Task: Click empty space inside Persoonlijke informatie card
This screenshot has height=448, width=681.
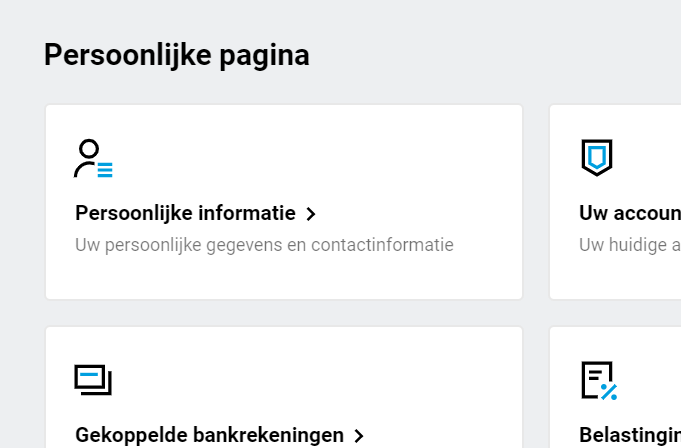Action: click(x=400, y=160)
